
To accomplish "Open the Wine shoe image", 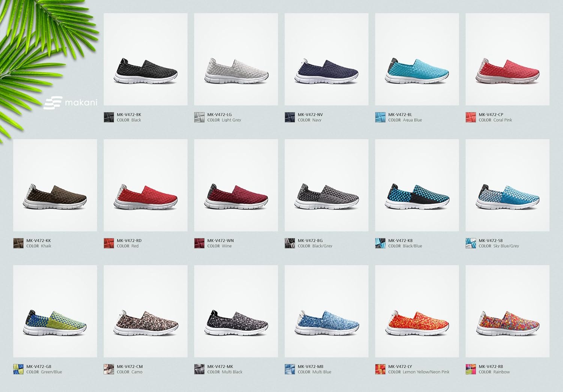I will (236, 185).
